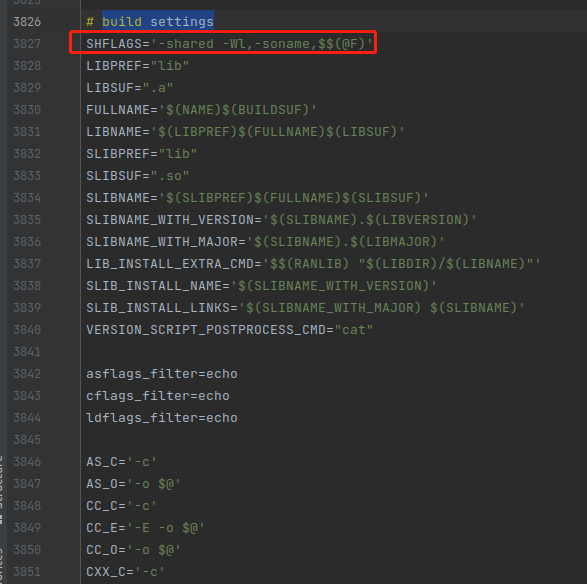Click gutter line number 3846

tap(27, 462)
